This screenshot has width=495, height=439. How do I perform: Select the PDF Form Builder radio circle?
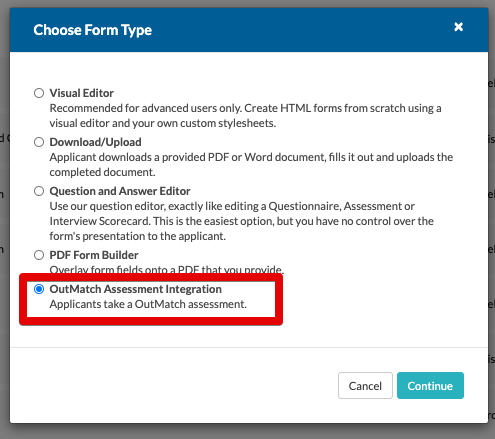39,255
